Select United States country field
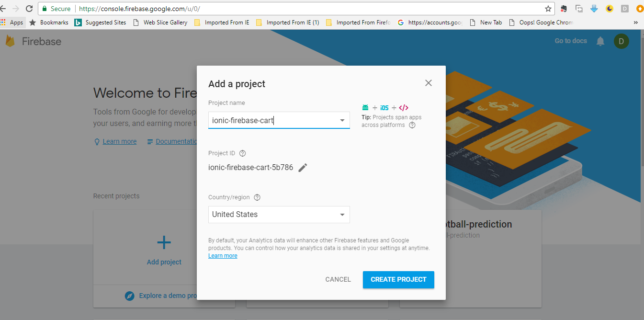644x320 pixels. 279,215
